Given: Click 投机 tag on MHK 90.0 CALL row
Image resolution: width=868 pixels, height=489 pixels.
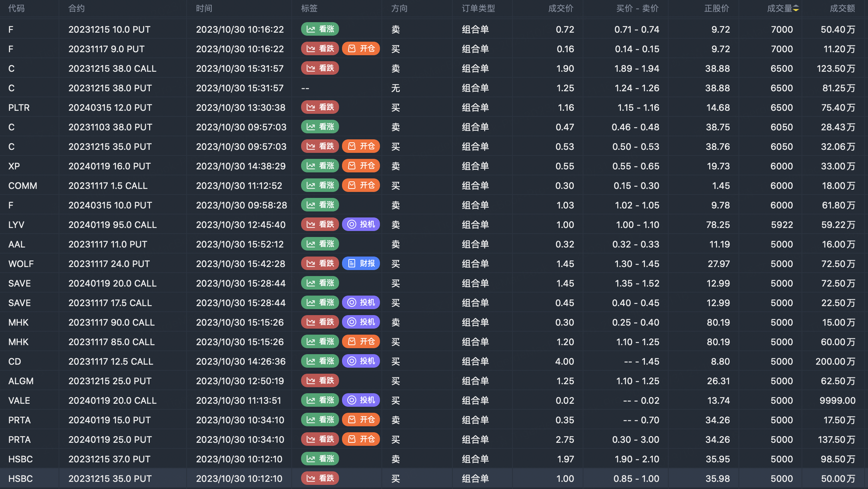Looking at the screenshot, I should coord(361,322).
